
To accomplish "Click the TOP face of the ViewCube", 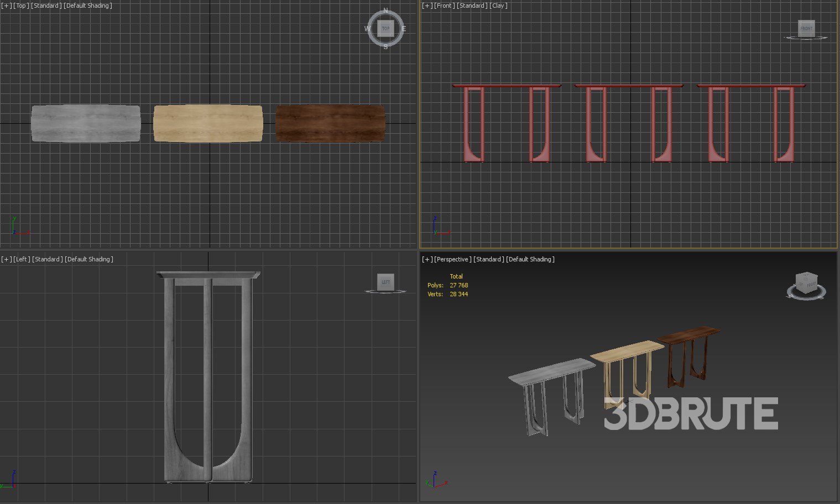I will [x=385, y=28].
